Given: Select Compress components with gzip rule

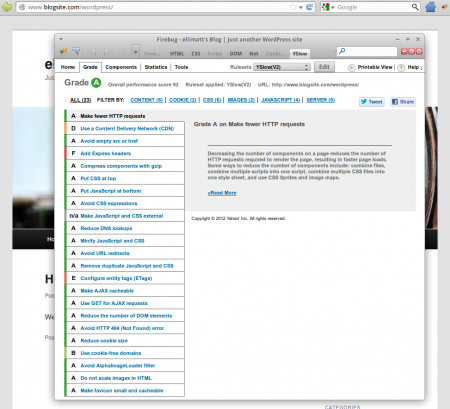Looking at the screenshot, I should point(124,166).
